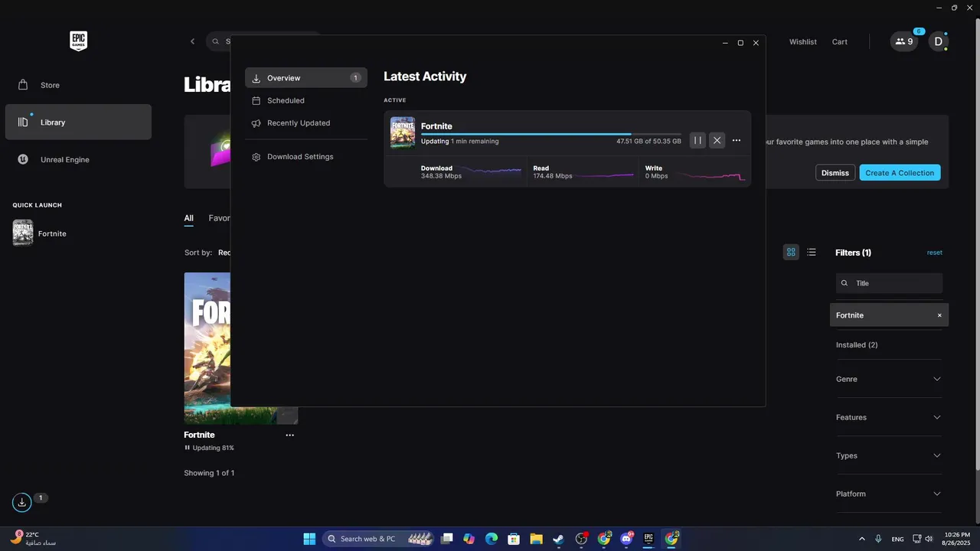Screen dimensions: 980x551
Task: Open Discord from the taskbar
Action: [626, 539]
